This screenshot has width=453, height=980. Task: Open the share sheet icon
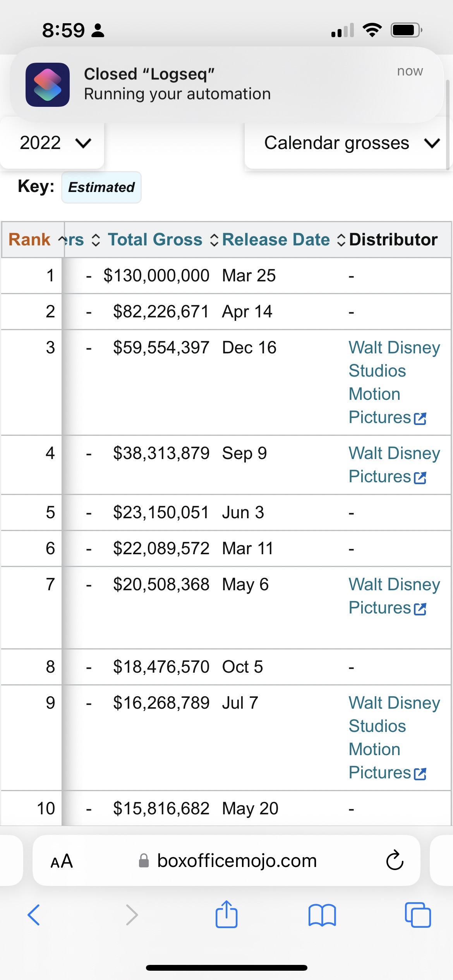tap(226, 914)
